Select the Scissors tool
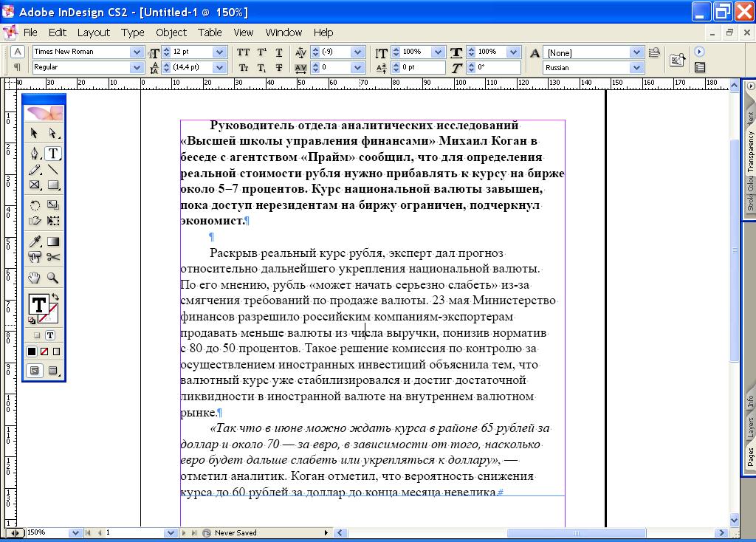756x542 pixels. 52,257
